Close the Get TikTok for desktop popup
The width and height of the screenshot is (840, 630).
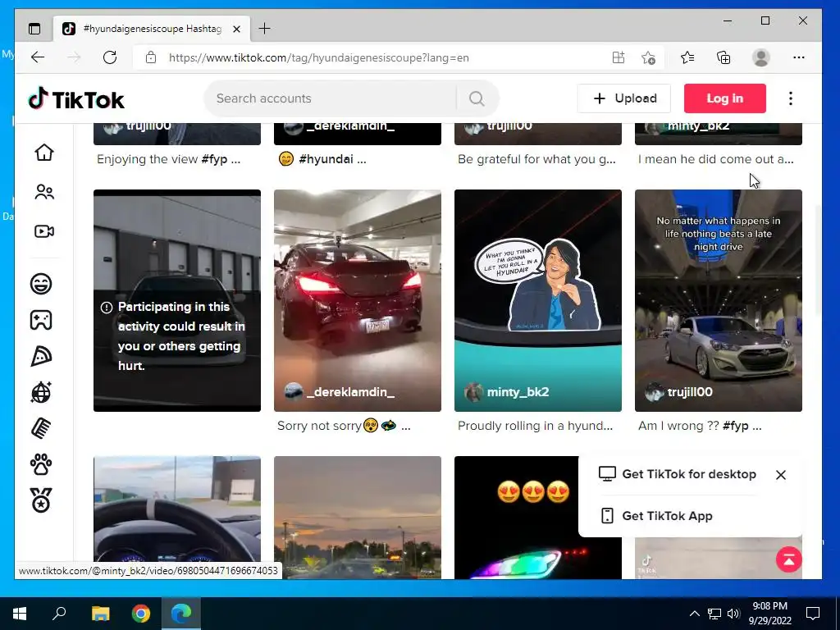(x=781, y=475)
